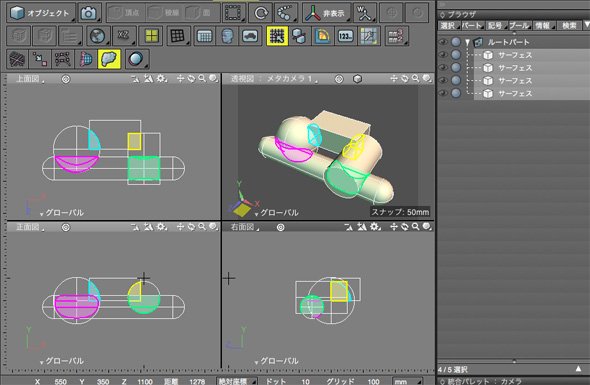This screenshot has width=590, height=385.
Task: Open the 非表示 axis display dropdown
Action: [326, 13]
